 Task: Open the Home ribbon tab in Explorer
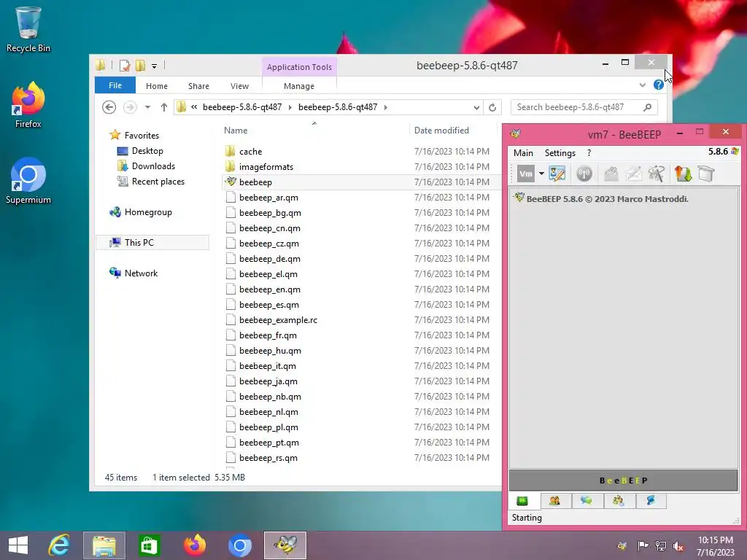157,86
